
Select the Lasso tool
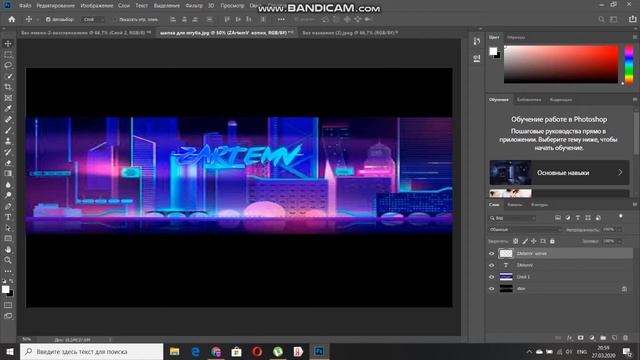8,65
